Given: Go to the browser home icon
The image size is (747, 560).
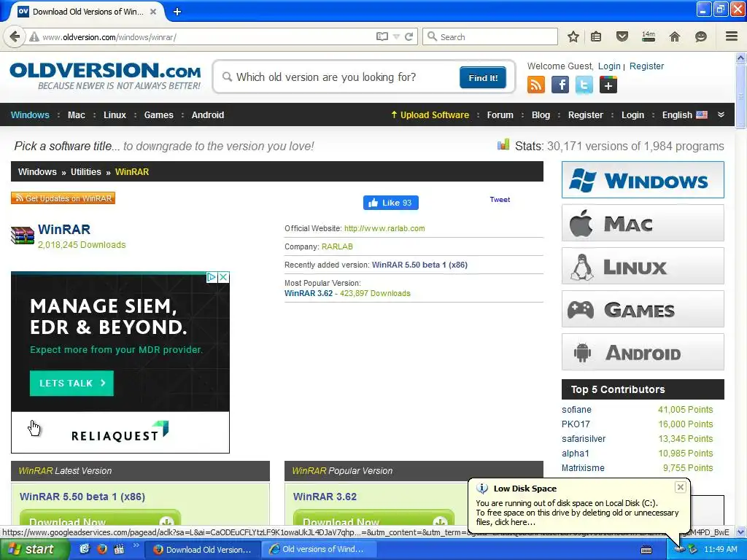Looking at the screenshot, I should point(675,36).
